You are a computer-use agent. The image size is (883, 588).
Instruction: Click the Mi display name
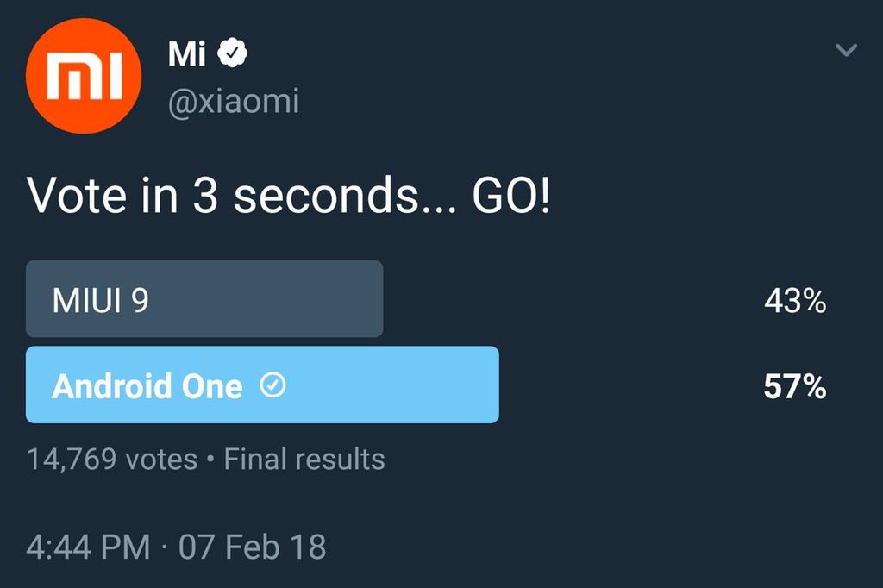(x=186, y=54)
